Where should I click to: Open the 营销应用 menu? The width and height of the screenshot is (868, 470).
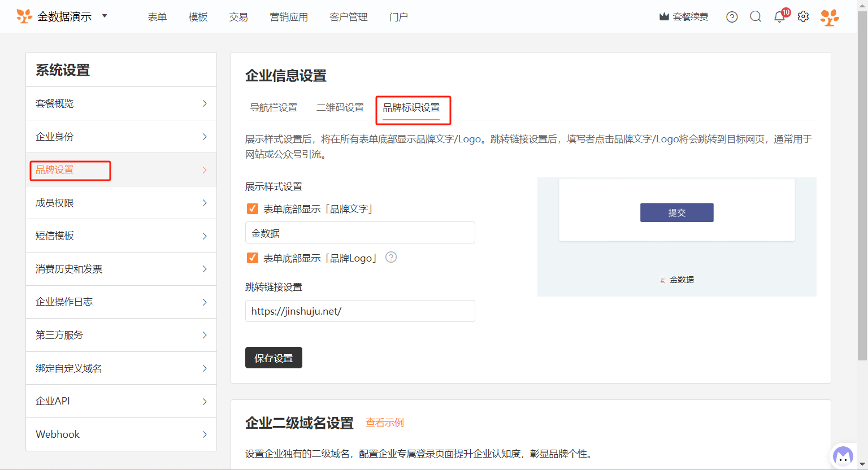[289, 17]
